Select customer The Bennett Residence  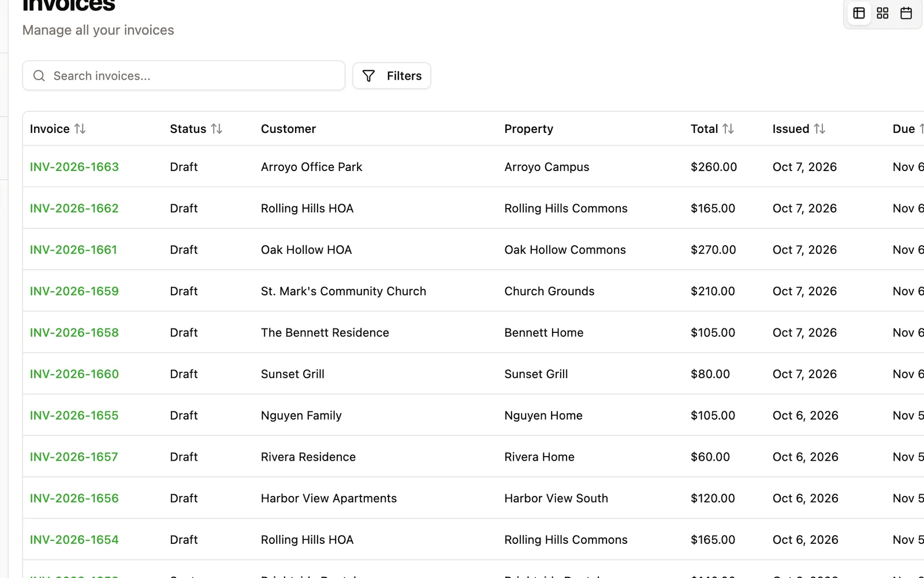pyautogui.click(x=325, y=333)
